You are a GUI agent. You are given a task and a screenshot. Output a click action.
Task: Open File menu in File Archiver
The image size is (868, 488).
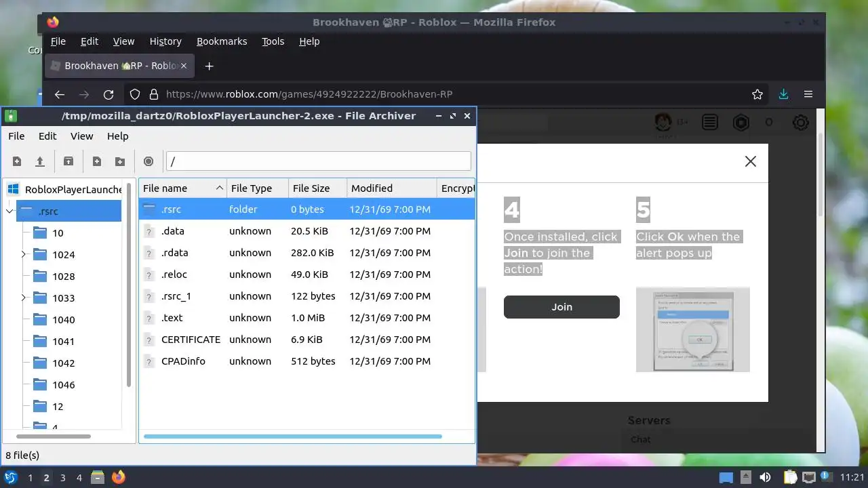point(16,136)
